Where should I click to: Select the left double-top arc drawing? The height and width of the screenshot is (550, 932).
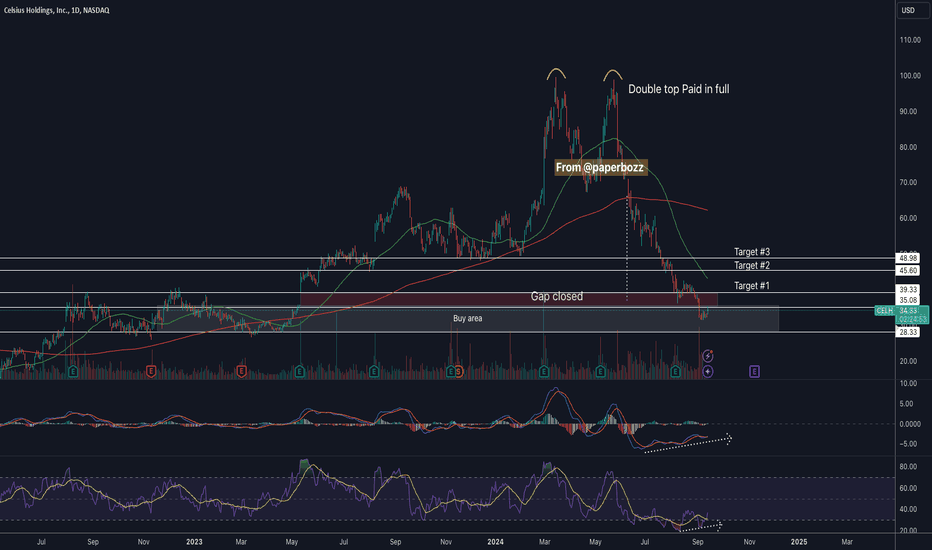[556, 74]
